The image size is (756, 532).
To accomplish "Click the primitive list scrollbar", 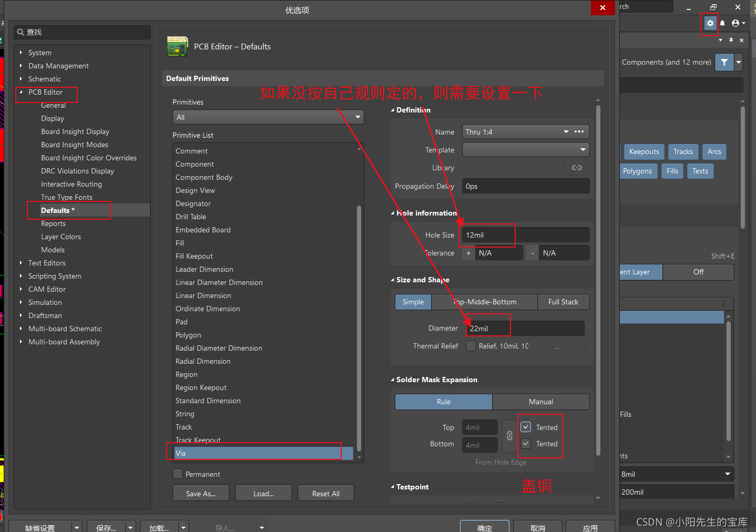I will (x=359, y=329).
